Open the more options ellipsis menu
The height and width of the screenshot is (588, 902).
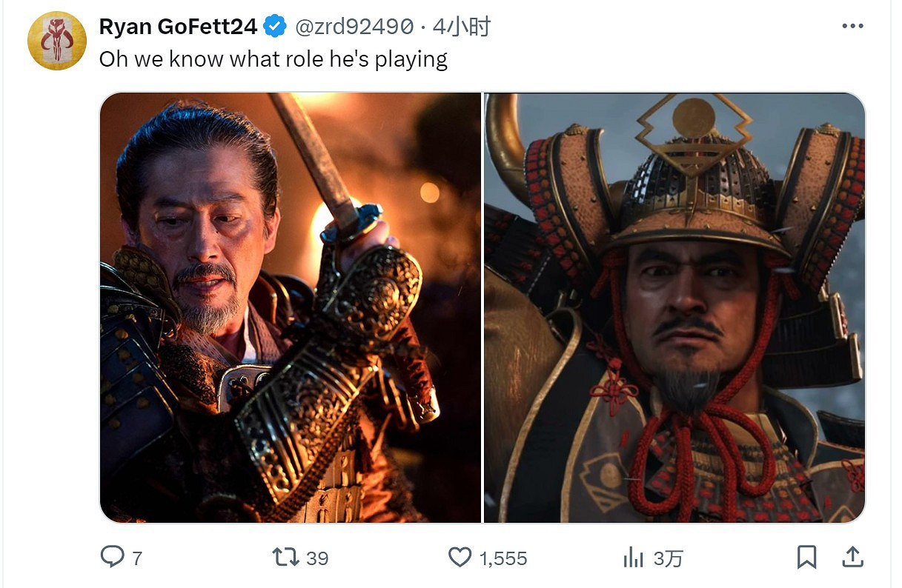click(852, 27)
